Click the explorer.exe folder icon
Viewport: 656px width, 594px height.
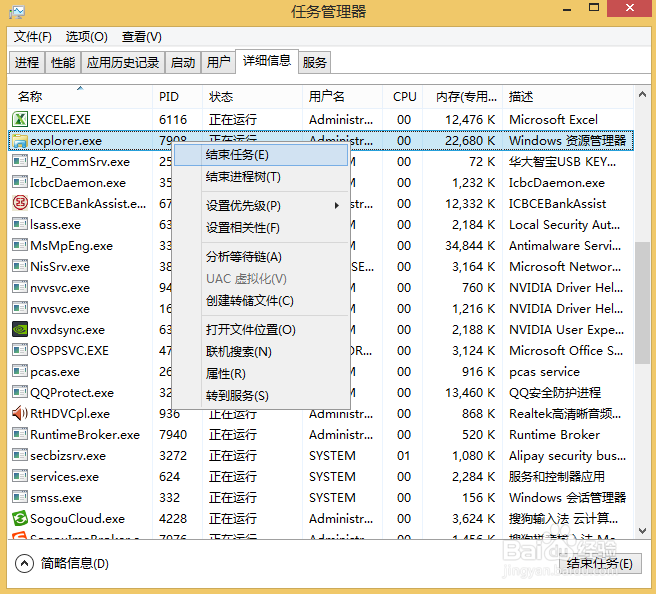(20, 141)
